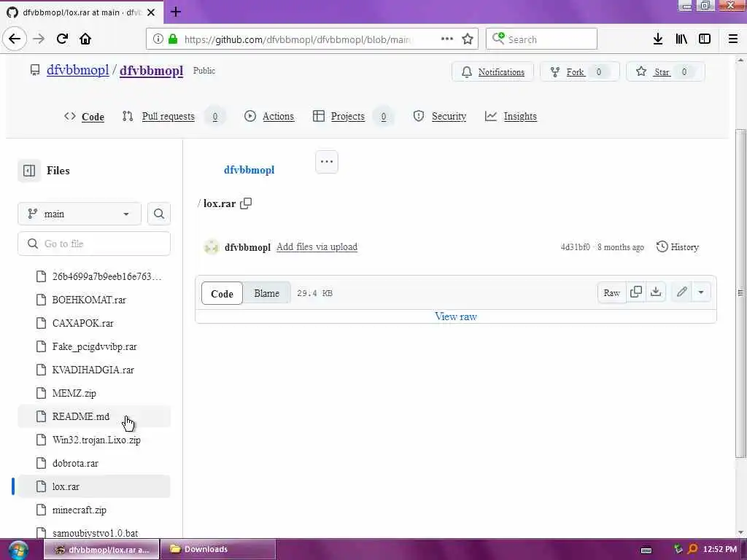This screenshot has height=560, width=747.
Task: Open the dfvbbmopl breadcrumb link above lox.rar
Action: pos(249,170)
